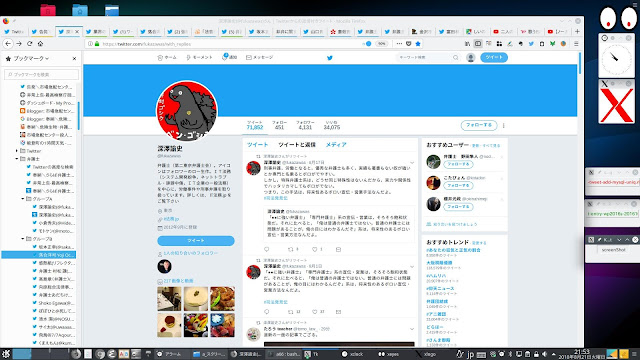
Task: Switch to the first Twitter browser tab
Action: [14, 31]
